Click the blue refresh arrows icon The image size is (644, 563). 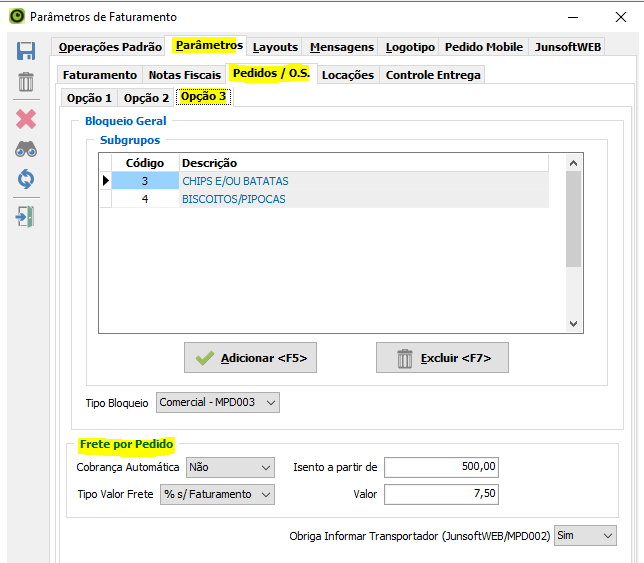click(26, 180)
